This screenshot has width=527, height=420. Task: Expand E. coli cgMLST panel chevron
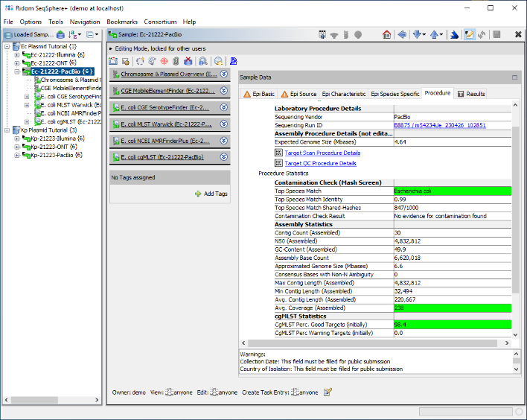tap(224, 156)
